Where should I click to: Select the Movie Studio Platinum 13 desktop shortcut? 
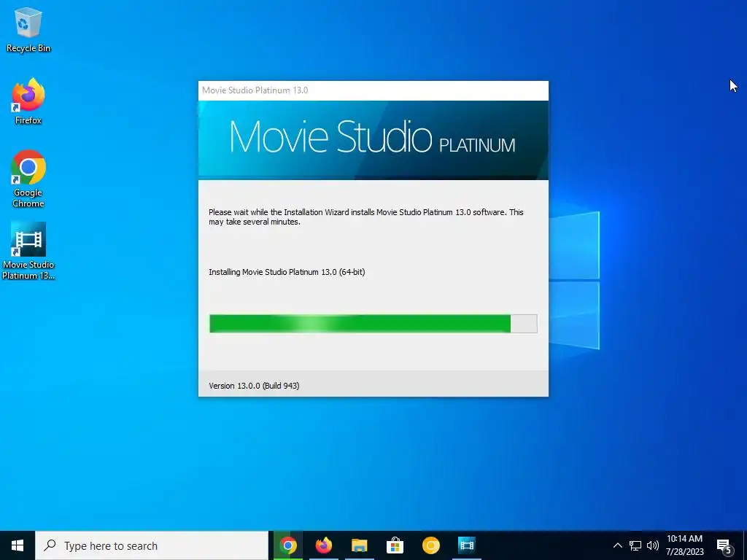click(28, 251)
